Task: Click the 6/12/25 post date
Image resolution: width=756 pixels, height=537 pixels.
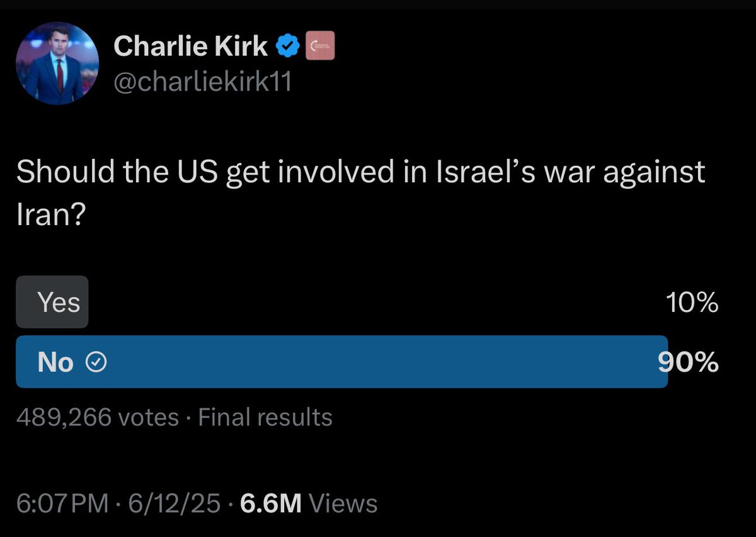Action: 175,503
